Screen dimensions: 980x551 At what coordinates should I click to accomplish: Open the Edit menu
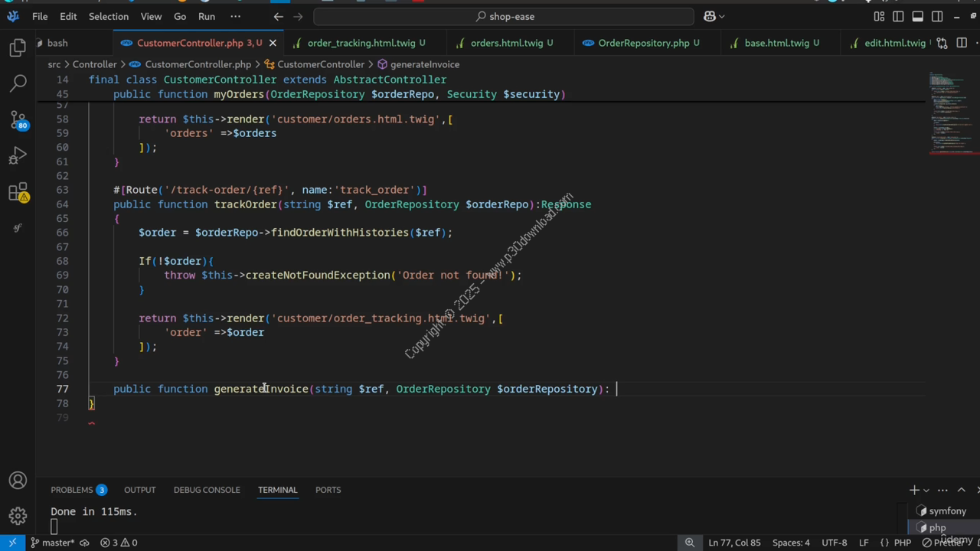tap(68, 16)
